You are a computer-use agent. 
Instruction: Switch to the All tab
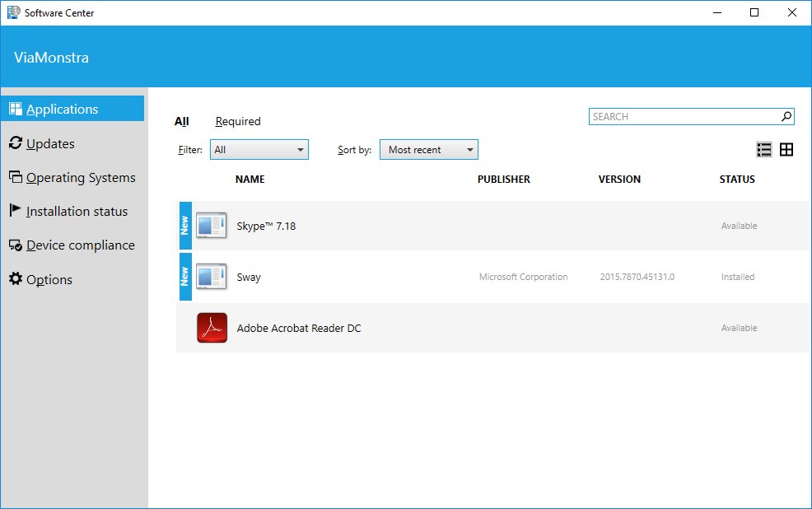pyautogui.click(x=182, y=120)
